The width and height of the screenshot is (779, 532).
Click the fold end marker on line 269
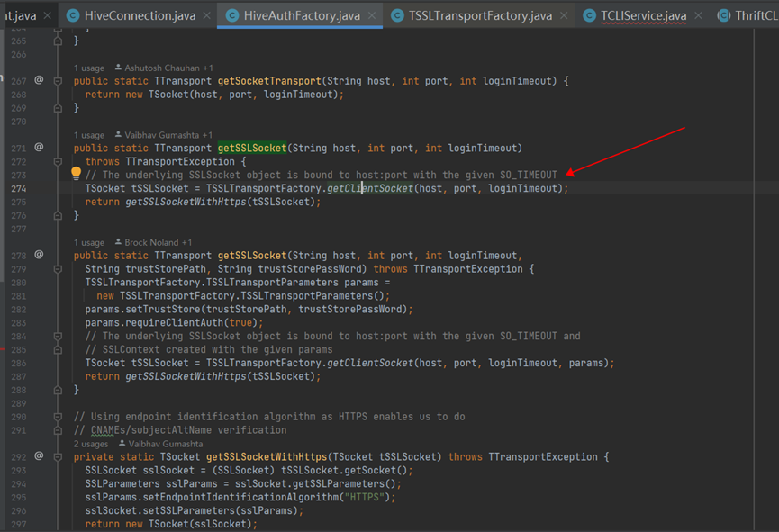pyautogui.click(x=59, y=108)
